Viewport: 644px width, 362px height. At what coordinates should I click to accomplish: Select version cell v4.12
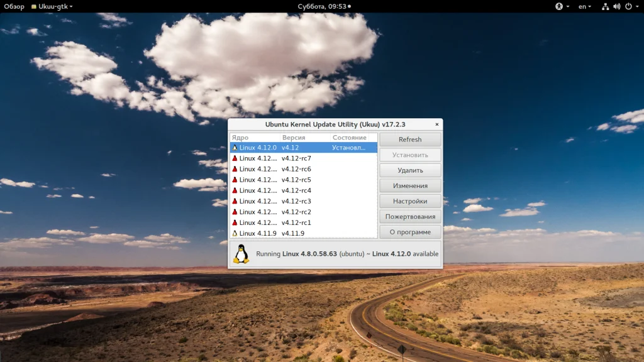tap(290, 147)
